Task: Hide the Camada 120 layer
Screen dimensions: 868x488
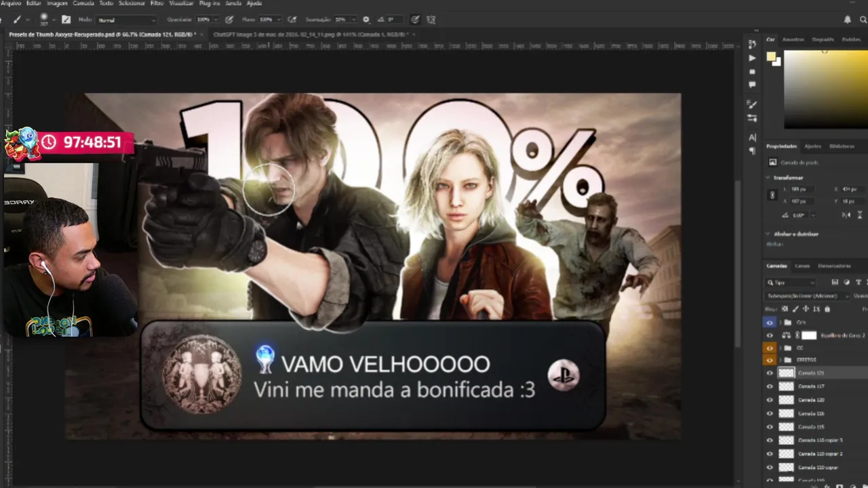Action: click(770, 400)
